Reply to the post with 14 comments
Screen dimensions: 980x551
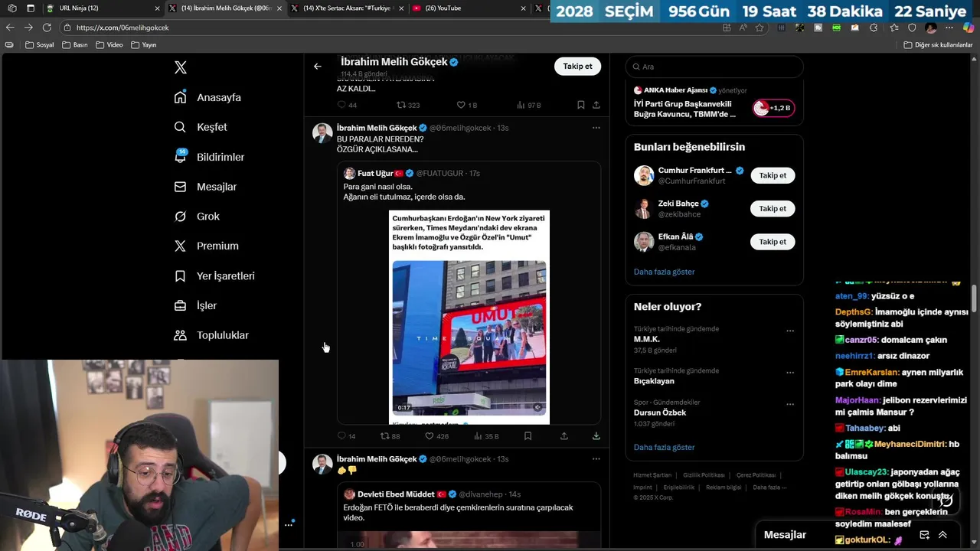tap(346, 436)
